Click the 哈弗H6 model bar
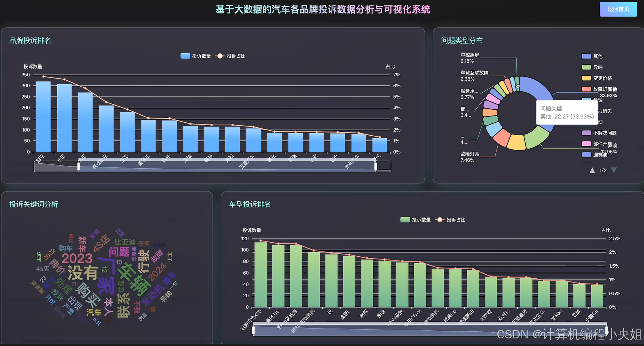This screenshot has height=346, width=644. (456, 288)
